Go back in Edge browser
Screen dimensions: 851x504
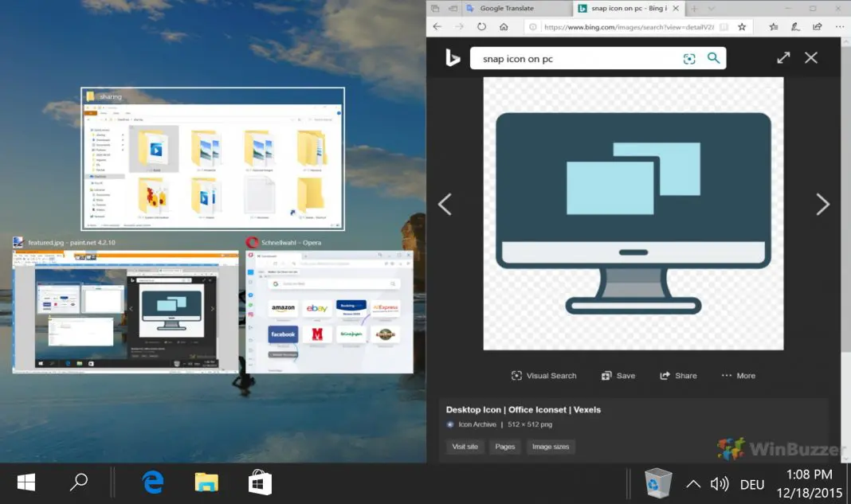[437, 26]
